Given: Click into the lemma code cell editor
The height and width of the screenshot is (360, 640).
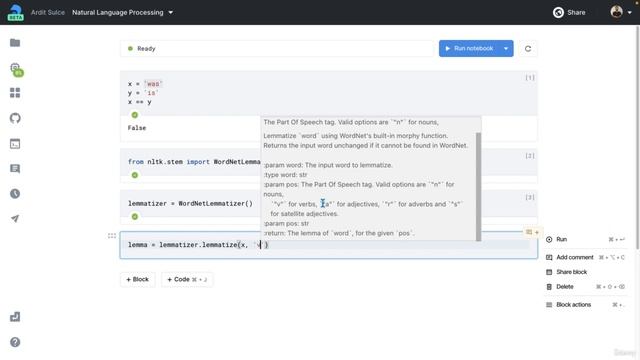Looking at the screenshot, I should [329, 245].
